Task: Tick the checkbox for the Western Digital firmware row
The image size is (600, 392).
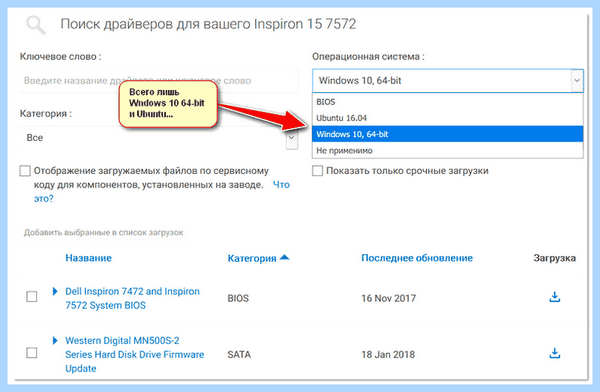Action: (x=32, y=353)
